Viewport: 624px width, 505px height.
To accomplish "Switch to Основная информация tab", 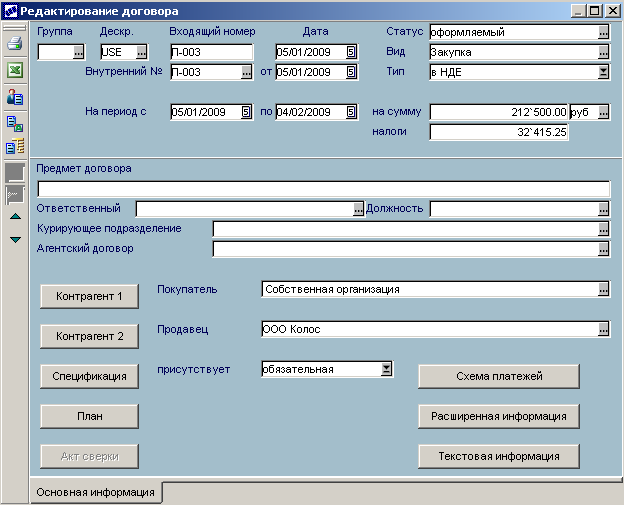I will pyautogui.click(x=96, y=492).
